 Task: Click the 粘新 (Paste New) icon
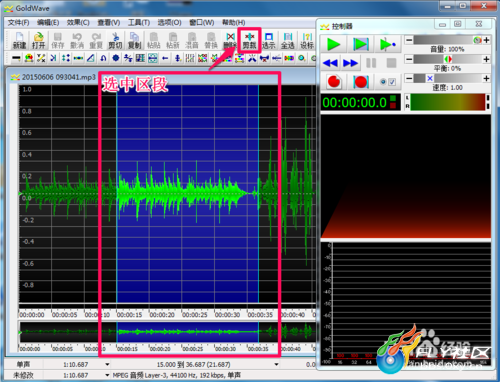pos(173,40)
